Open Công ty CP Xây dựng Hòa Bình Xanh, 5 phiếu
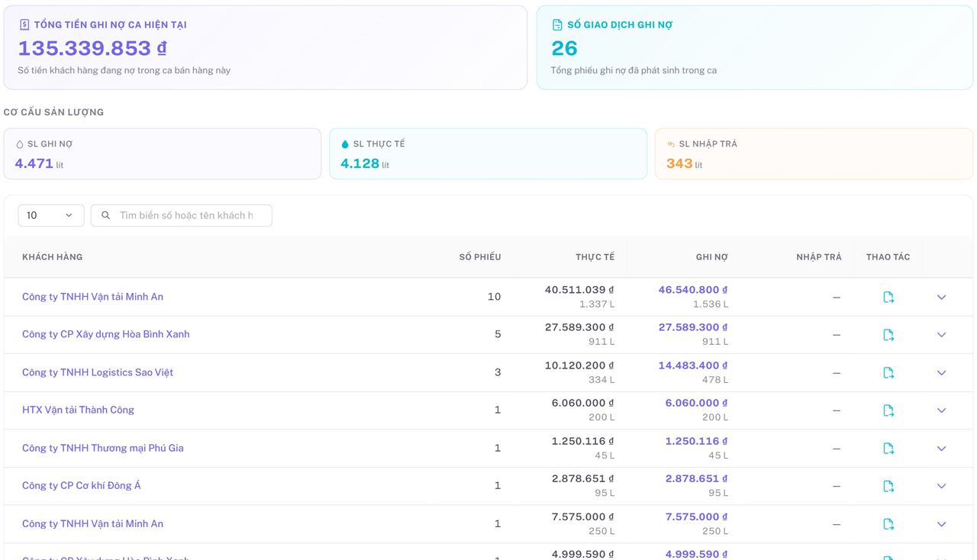The width and height of the screenshot is (977, 560). pos(106,334)
